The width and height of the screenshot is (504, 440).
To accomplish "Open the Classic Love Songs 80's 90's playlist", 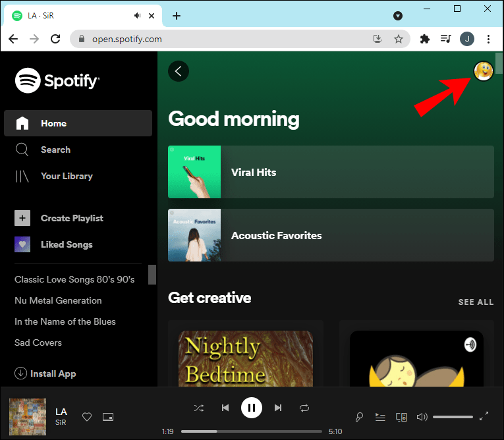I will pyautogui.click(x=74, y=279).
